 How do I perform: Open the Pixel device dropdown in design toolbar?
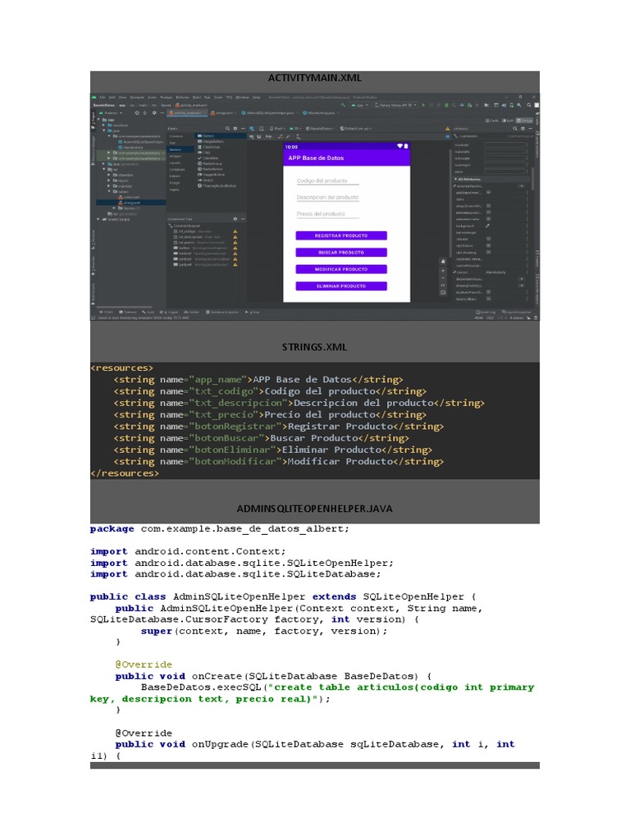276,129
